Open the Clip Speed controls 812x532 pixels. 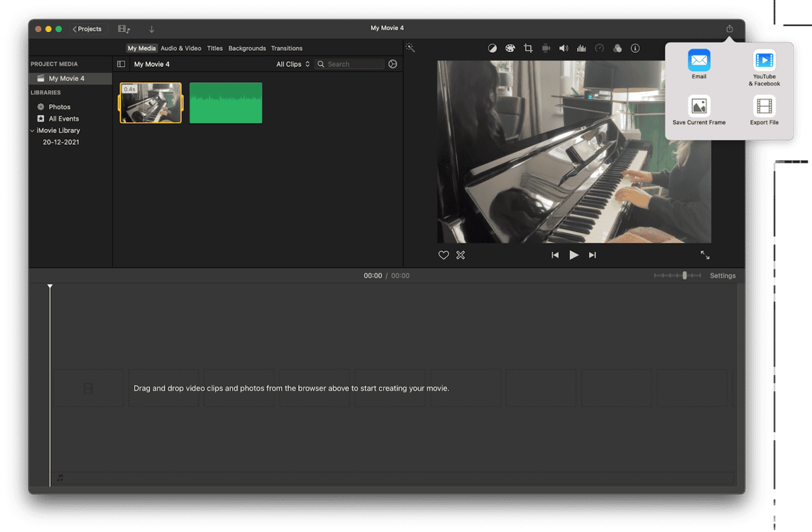click(600, 48)
